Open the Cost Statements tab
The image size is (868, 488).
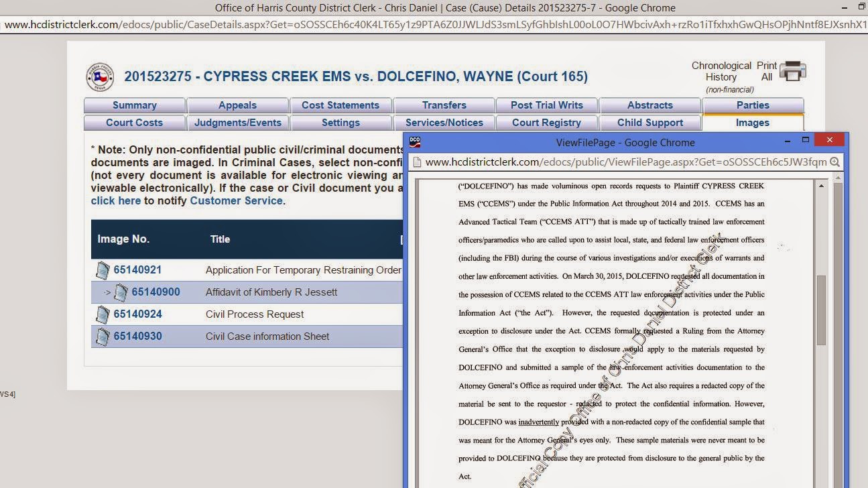coord(340,105)
